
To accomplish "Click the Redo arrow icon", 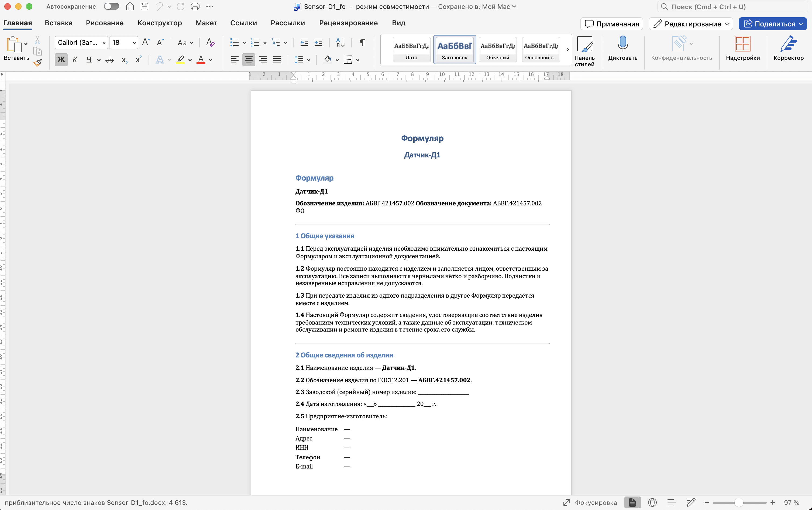I will 181,6.
